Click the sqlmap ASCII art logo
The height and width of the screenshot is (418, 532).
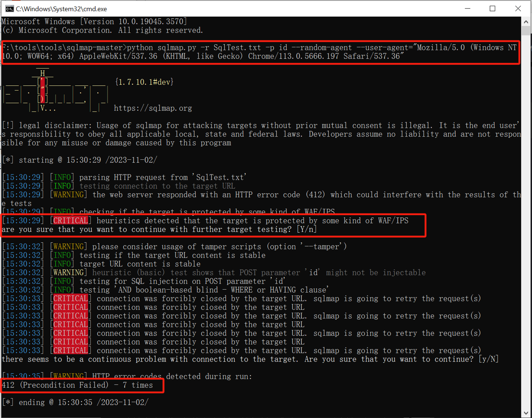[55, 91]
